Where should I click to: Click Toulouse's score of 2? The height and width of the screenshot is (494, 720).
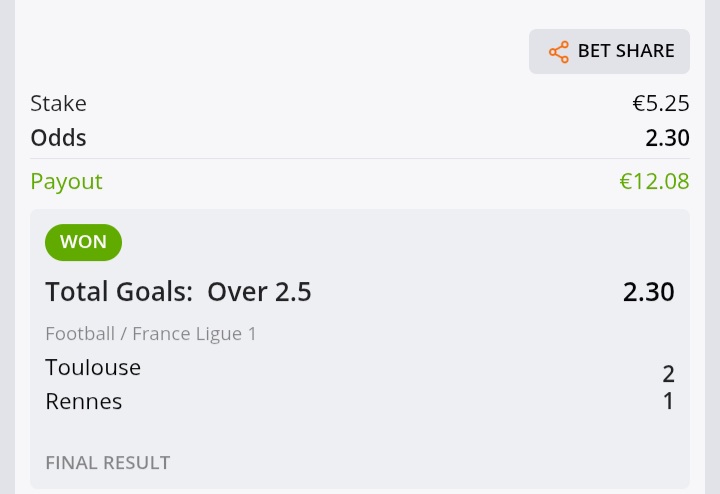(x=668, y=374)
